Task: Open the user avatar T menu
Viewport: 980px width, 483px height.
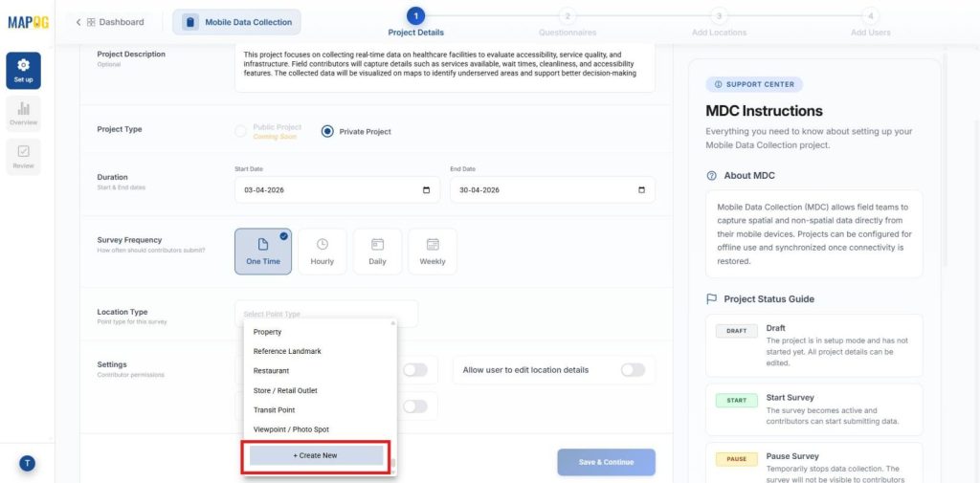Action: (x=28, y=463)
